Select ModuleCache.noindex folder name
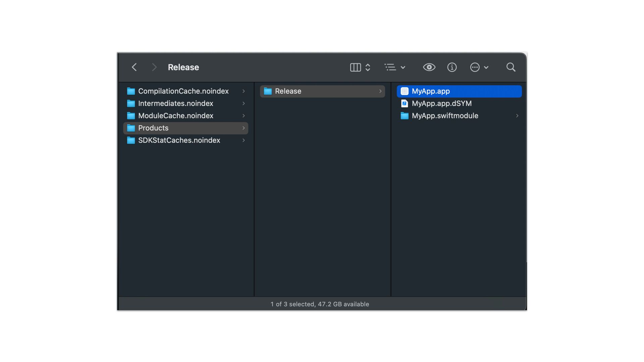This screenshot has width=644, height=362. click(176, 116)
